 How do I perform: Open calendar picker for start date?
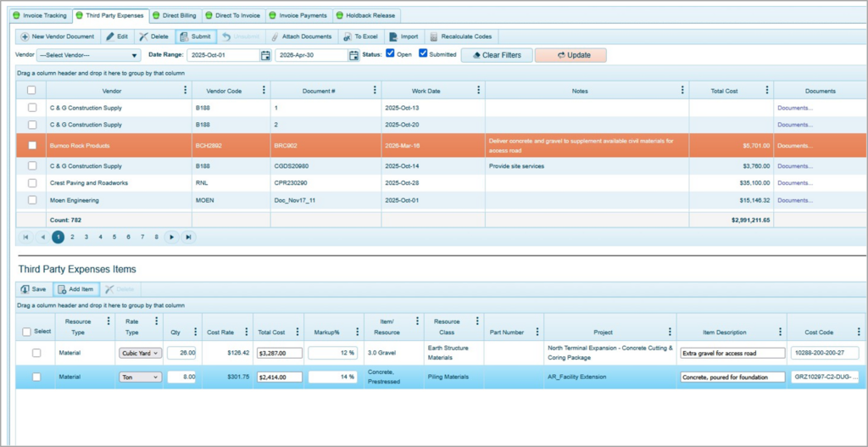[265, 55]
